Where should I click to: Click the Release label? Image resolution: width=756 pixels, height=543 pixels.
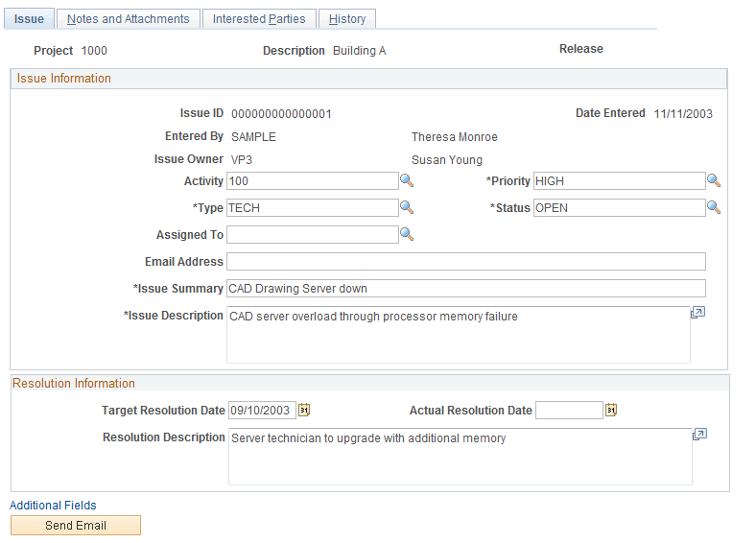click(x=581, y=49)
